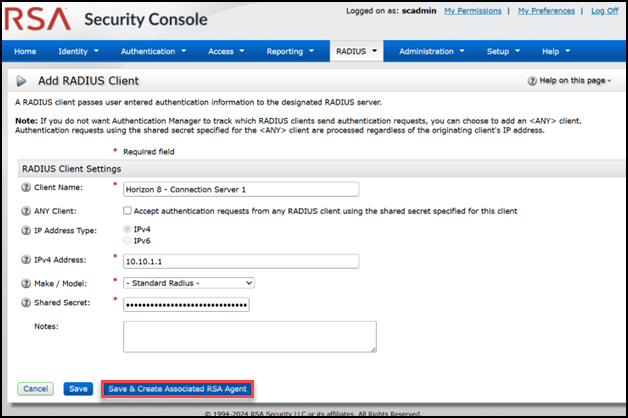This screenshot has height=418, width=628.
Task: Open the Administration menu
Action: click(431, 51)
